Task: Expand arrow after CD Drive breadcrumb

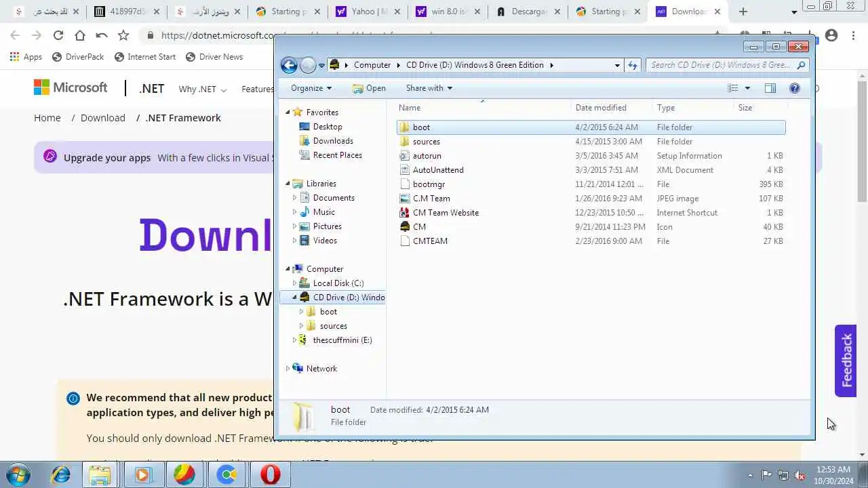Action: 551,65
